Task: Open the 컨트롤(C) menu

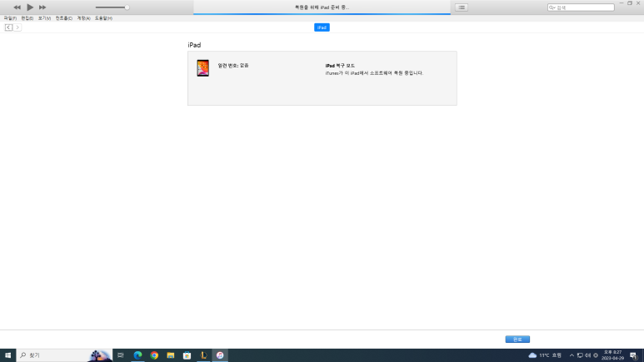Action: 64,18
